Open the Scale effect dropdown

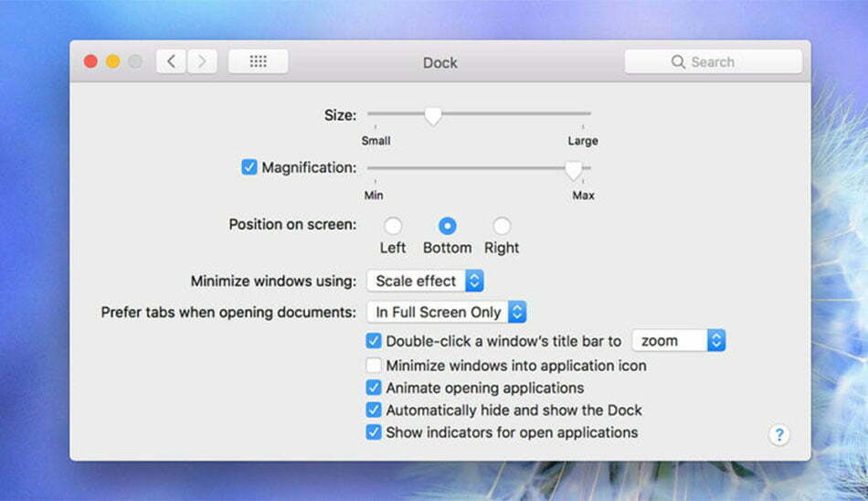click(x=425, y=282)
